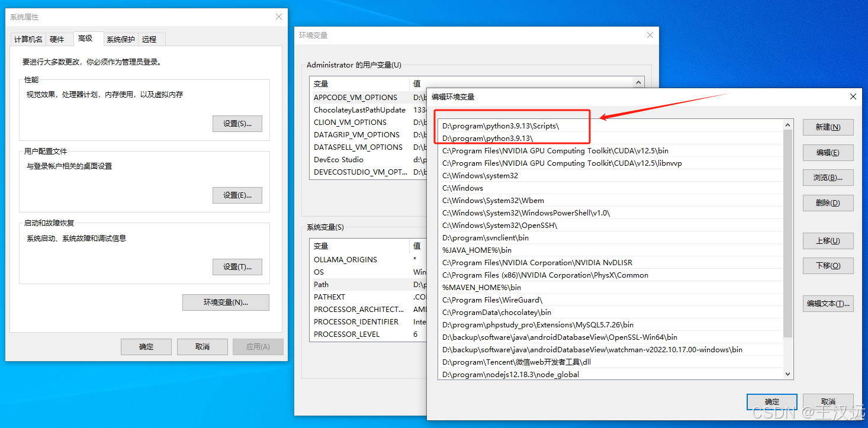Viewport: 868px width, 428px height.
Task: Click disabled 应用(A) button in 系统属性
Action: coord(258,347)
